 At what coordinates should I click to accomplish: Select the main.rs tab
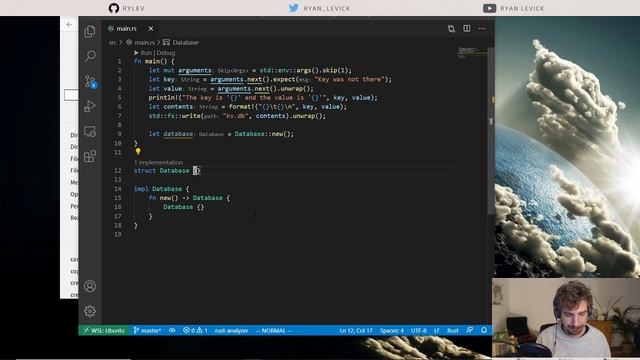pos(126,29)
